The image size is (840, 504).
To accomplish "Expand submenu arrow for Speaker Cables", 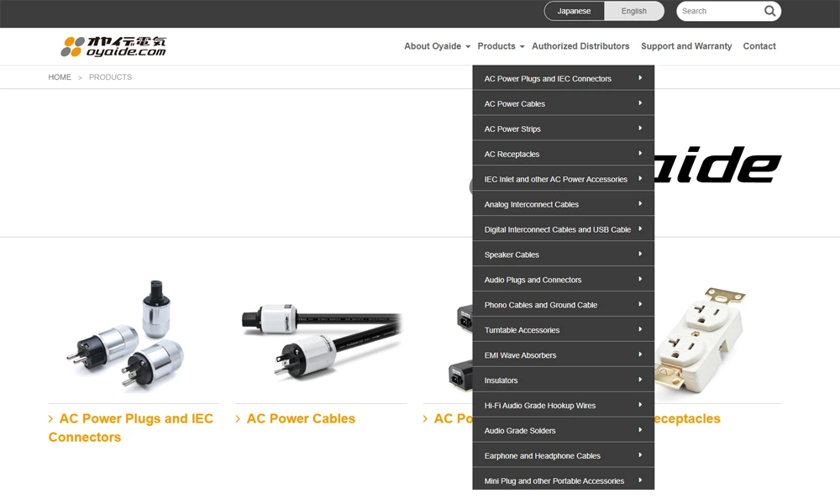I will pyautogui.click(x=640, y=254).
